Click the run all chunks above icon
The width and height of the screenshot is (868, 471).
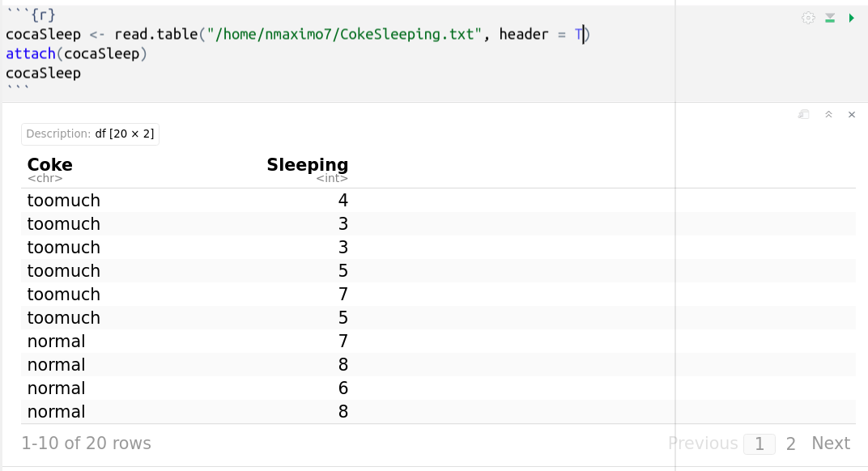[x=829, y=17]
